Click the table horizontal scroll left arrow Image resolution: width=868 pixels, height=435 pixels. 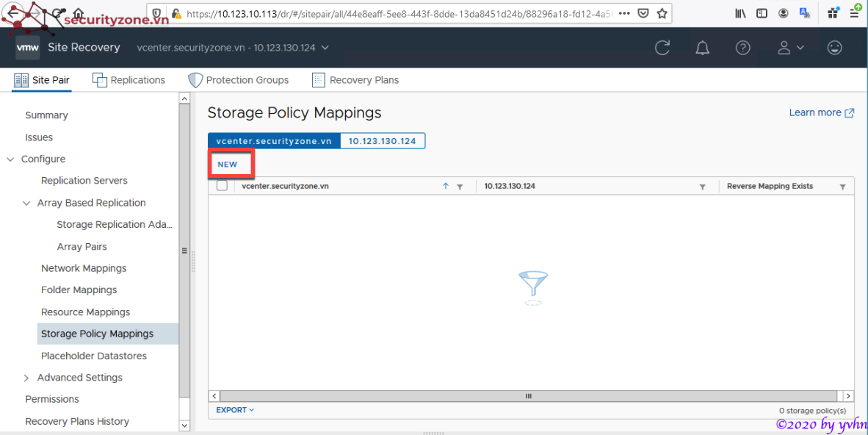(214, 396)
